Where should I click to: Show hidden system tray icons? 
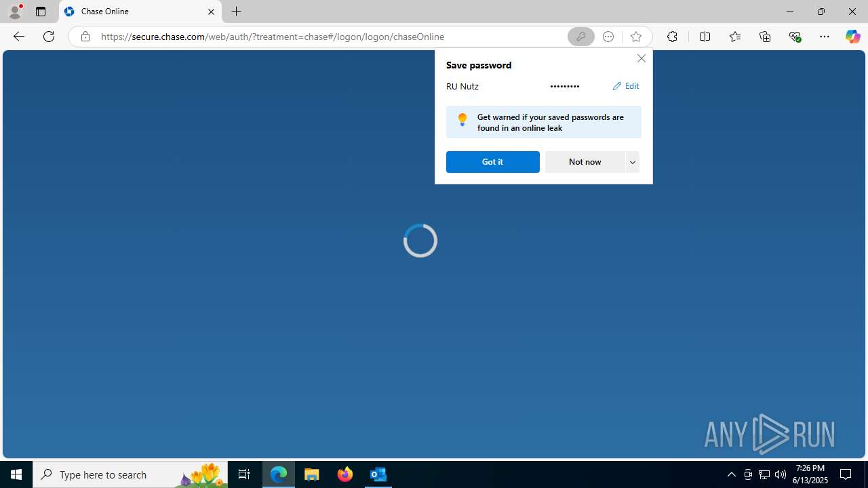[731, 474]
